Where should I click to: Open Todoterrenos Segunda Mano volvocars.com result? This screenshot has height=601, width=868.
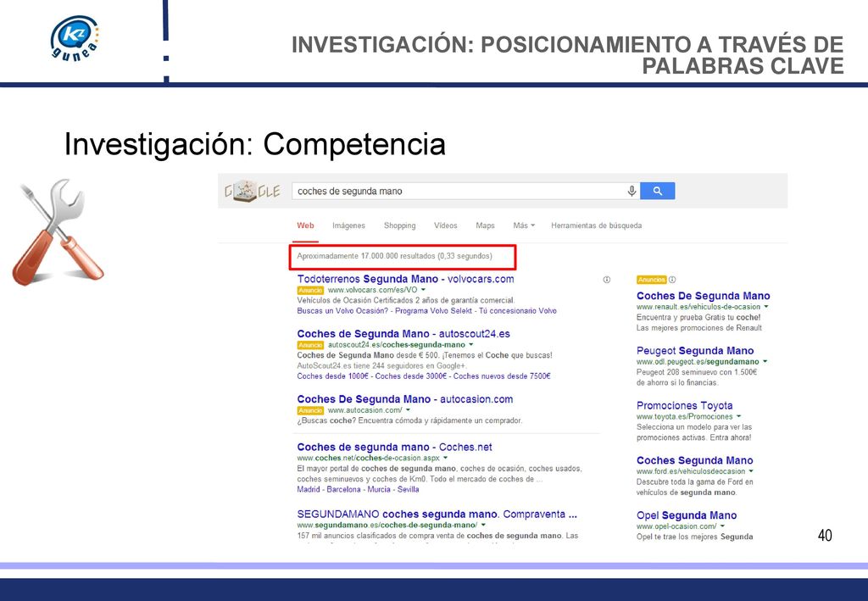tap(405, 279)
